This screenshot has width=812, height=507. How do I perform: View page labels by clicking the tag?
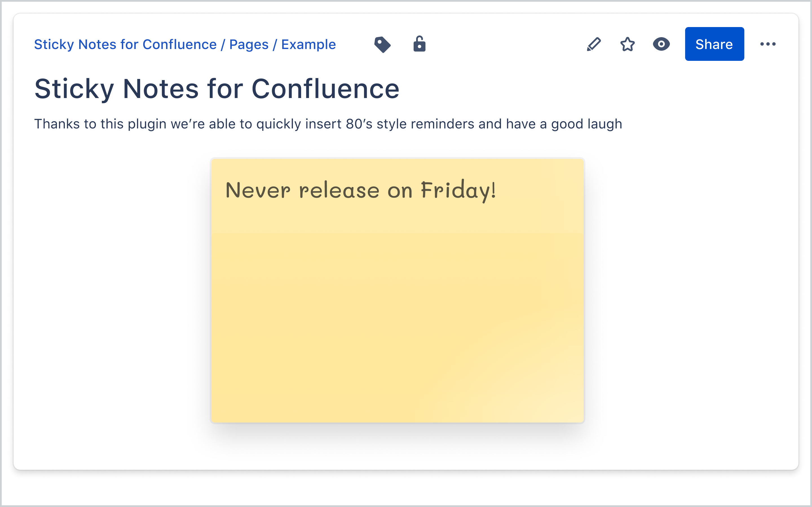383,44
